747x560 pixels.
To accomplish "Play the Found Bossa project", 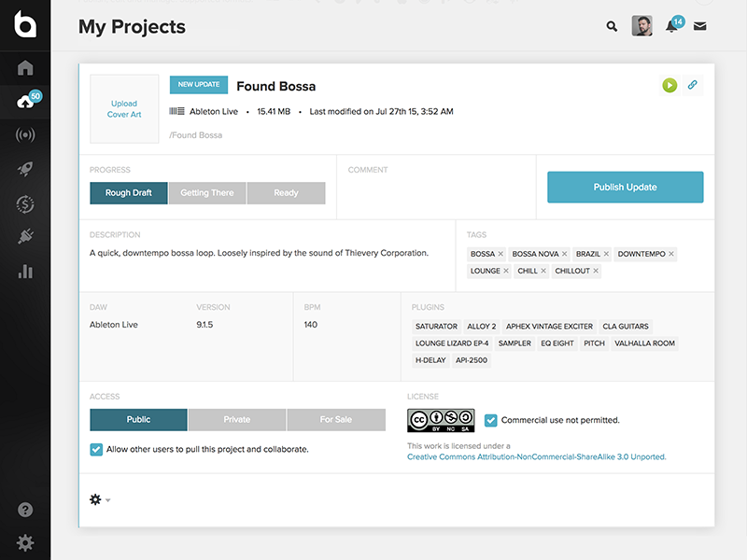I will click(x=669, y=85).
